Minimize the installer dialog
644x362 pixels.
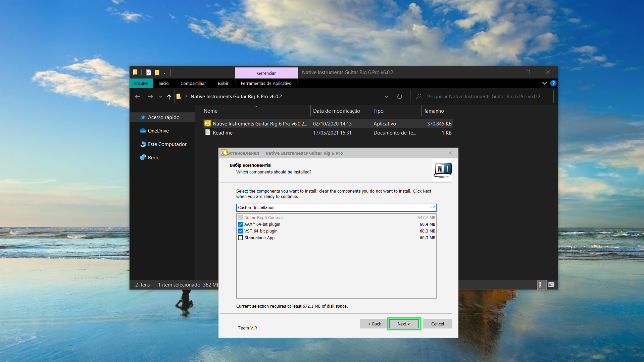pos(435,153)
